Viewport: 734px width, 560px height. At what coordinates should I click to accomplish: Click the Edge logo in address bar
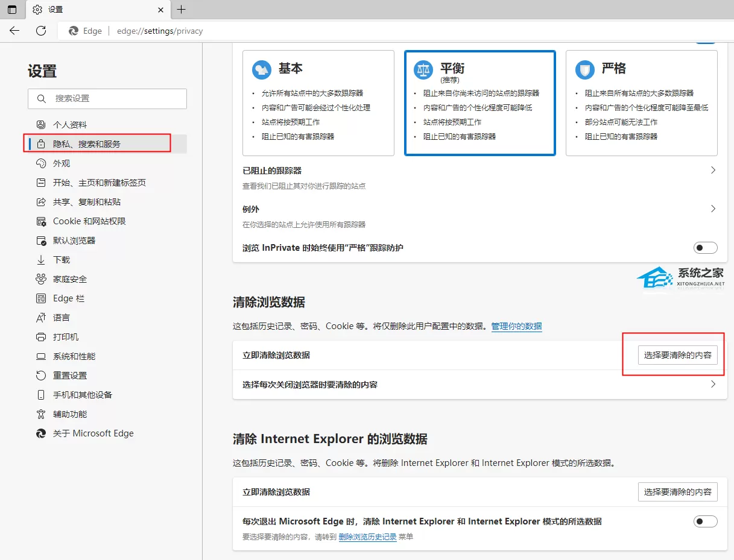tap(74, 31)
